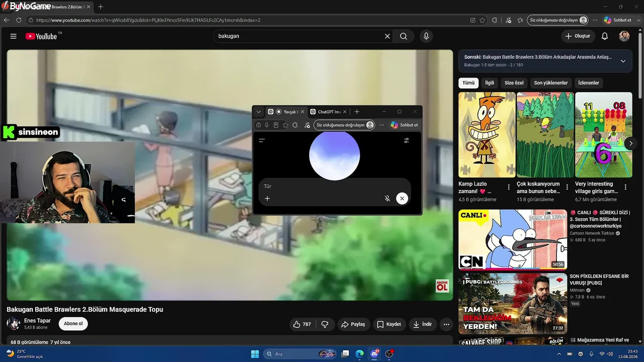Download the video with İndir
Image resolution: width=644 pixels, height=362 pixels.
pos(422,324)
